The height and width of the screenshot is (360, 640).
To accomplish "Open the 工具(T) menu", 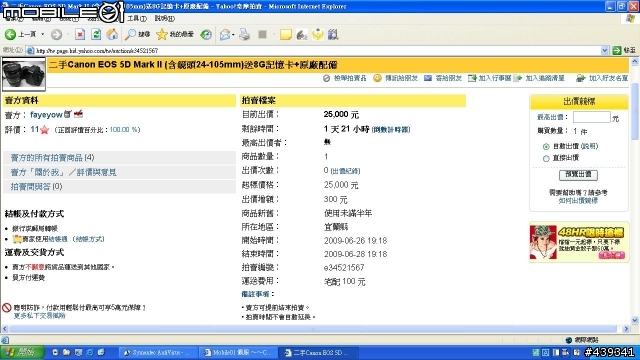I will click(137, 19).
